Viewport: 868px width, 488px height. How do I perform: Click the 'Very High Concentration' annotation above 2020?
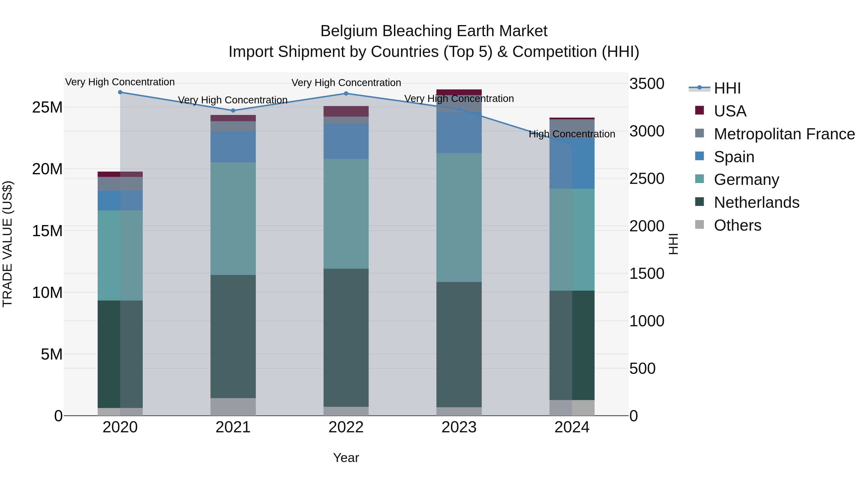click(120, 82)
